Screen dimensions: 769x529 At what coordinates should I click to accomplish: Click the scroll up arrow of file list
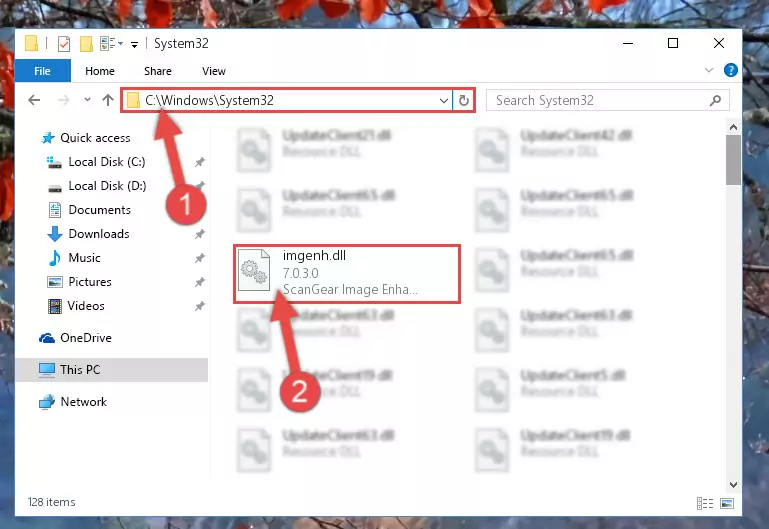coord(733,127)
